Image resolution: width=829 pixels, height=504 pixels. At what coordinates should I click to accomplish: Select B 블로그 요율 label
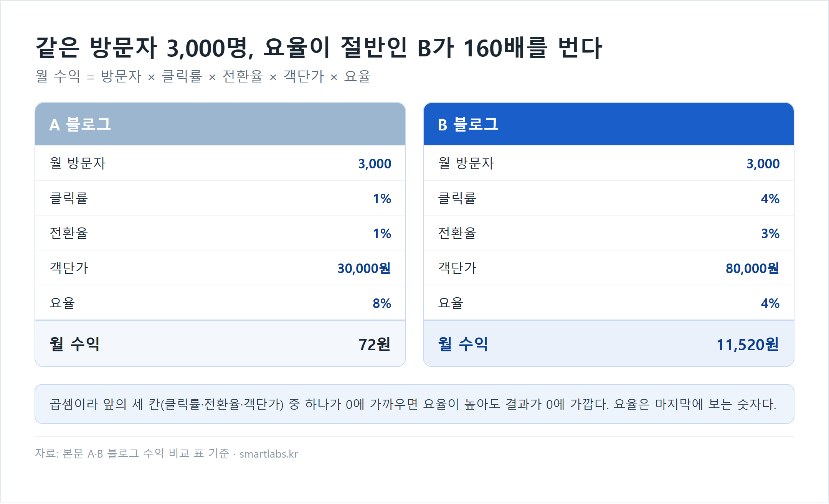451,303
